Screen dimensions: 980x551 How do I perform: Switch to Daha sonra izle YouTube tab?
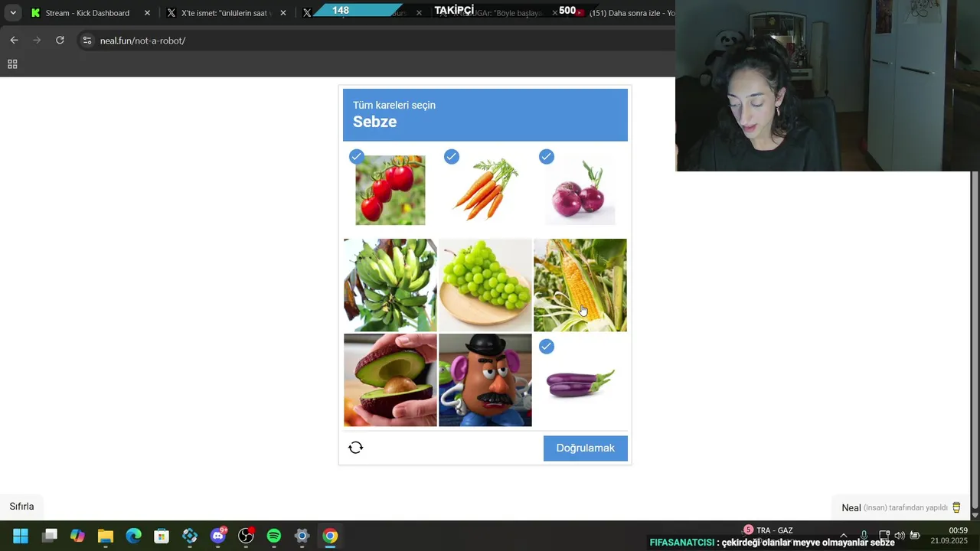click(626, 13)
